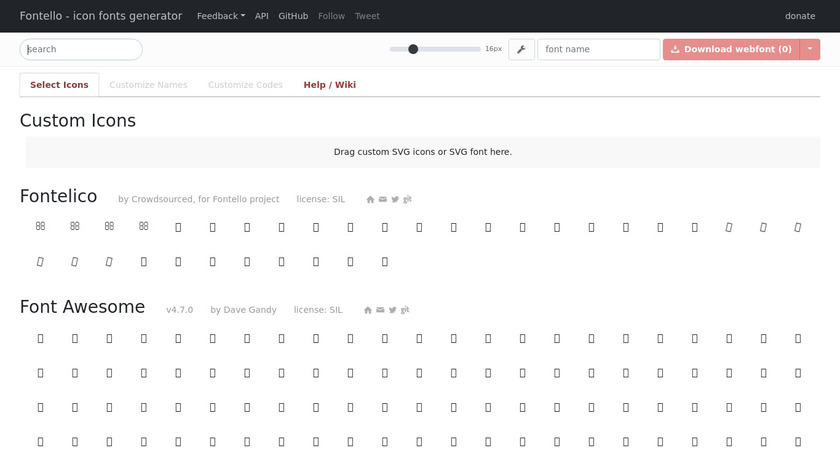Viewport: 840px width, 472px height.
Task: Click the Tweet link in navbar
Action: 367,16
